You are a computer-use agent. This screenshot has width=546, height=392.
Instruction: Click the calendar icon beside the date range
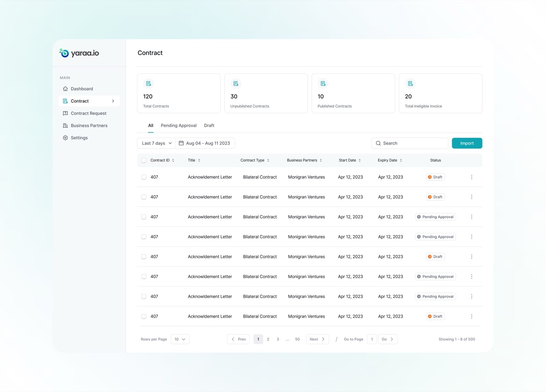point(181,143)
